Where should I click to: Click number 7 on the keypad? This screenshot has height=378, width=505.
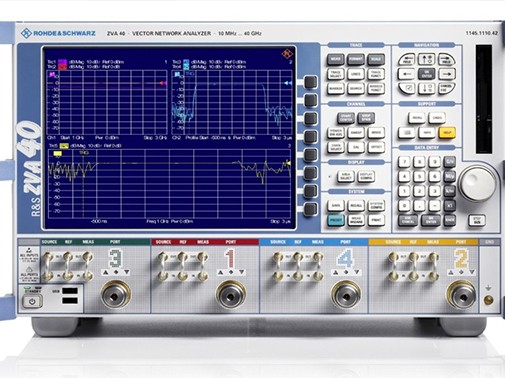404,162
